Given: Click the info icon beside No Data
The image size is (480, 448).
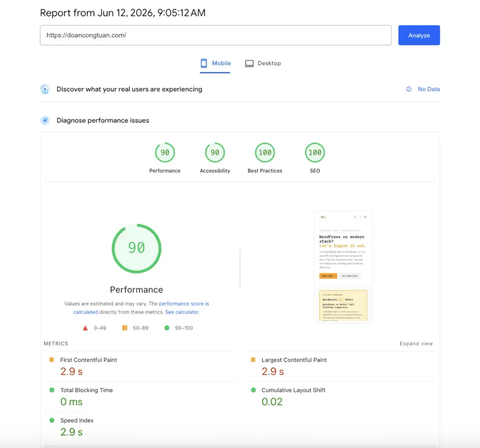Looking at the screenshot, I should coord(408,89).
